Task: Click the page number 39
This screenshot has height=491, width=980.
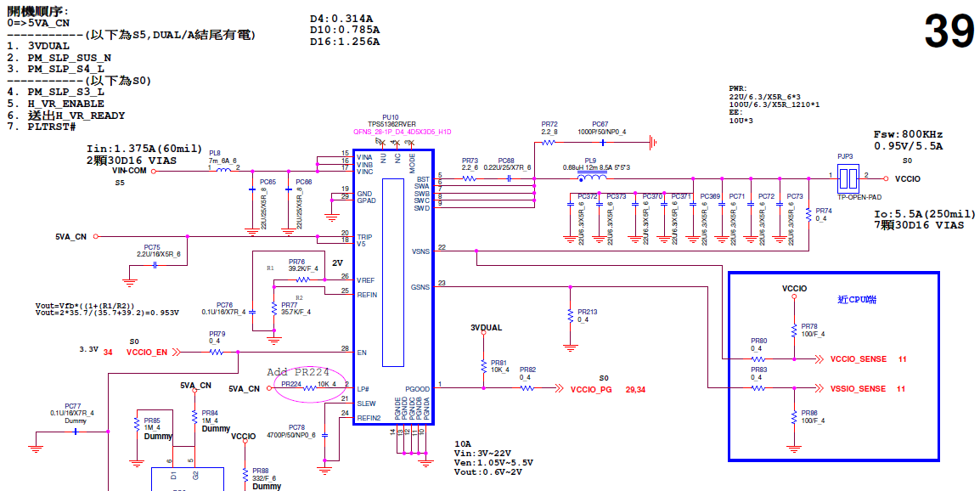Action: click(x=949, y=32)
